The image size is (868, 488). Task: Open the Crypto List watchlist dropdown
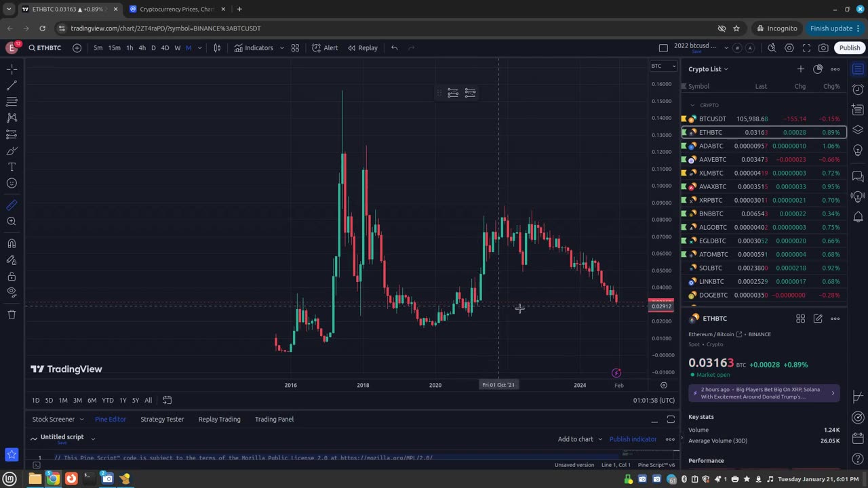708,69
